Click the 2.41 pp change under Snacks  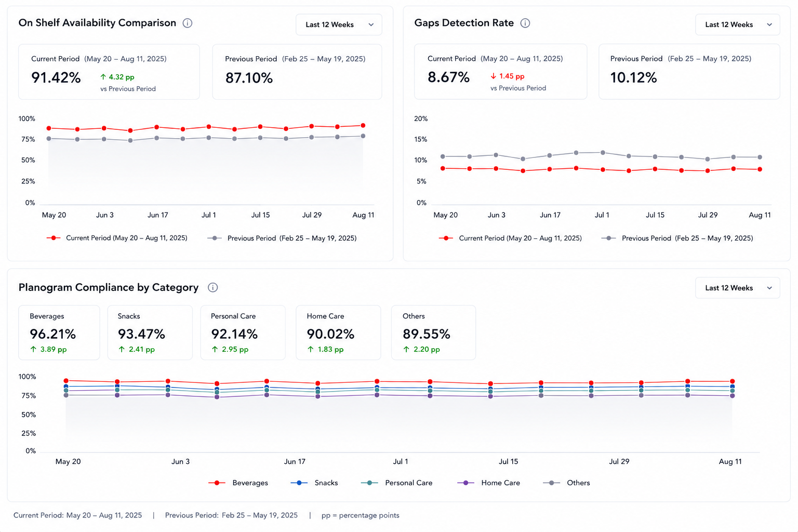(x=137, y=349)
